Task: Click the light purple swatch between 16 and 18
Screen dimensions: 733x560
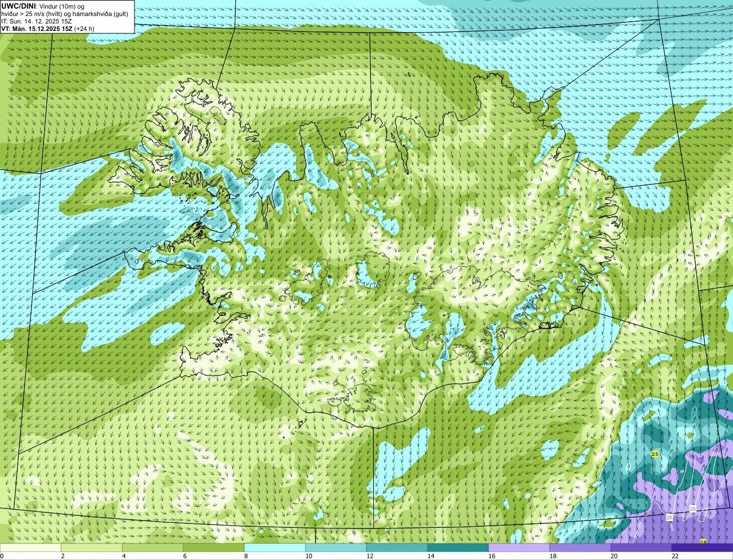Action: click(x=519, y=548)
